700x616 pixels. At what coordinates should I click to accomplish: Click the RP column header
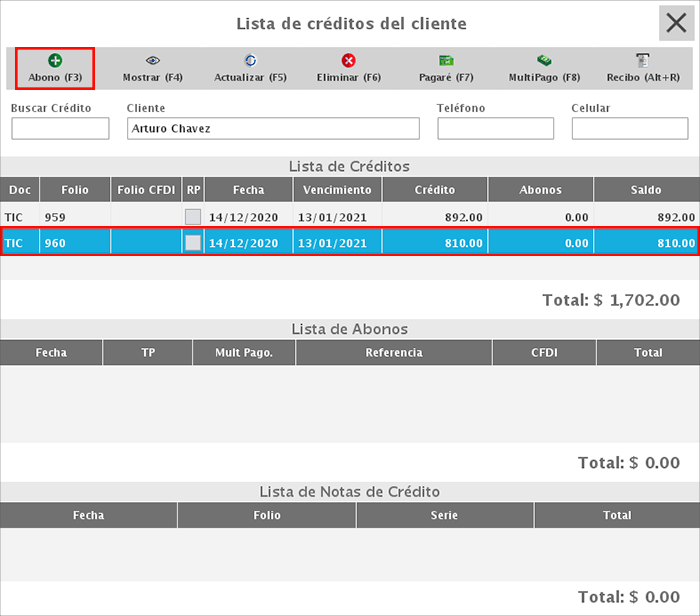193,190
